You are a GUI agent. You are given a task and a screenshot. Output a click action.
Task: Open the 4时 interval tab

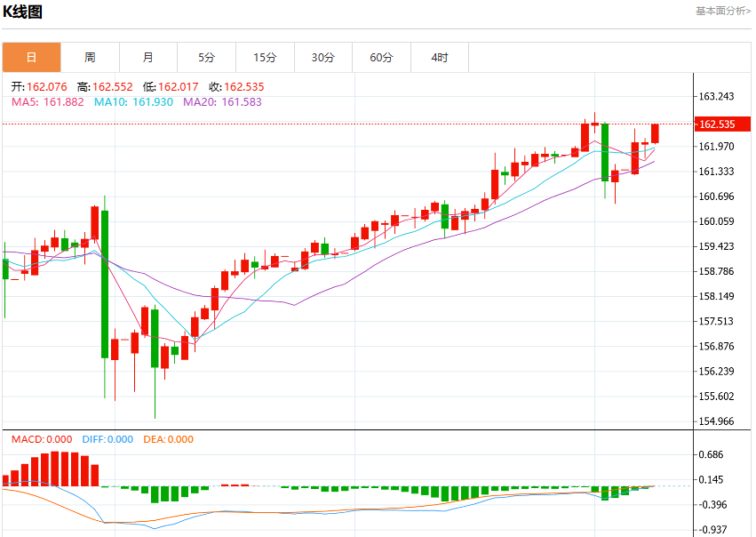(x=440, y=58)
